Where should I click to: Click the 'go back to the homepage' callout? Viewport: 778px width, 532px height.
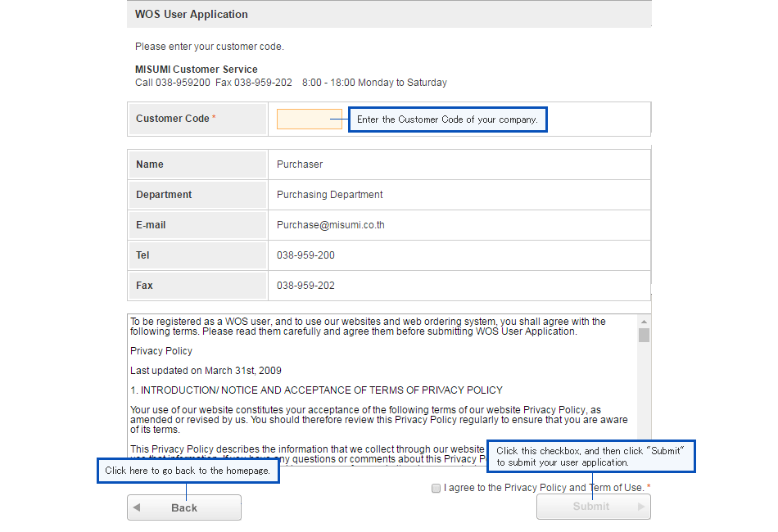coord(188,471)
